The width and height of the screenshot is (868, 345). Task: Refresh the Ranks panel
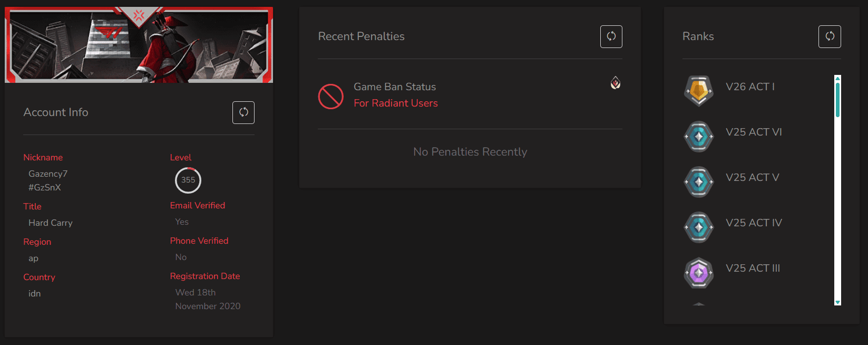tap(830, 36)
